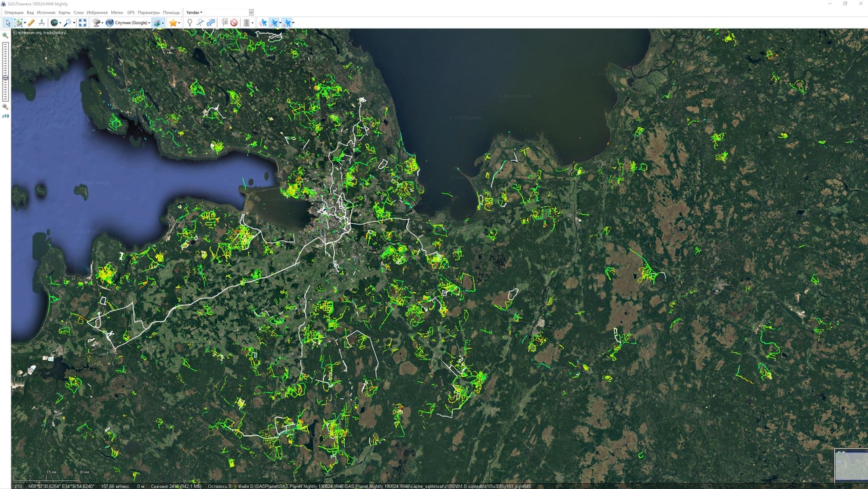Click the minimap thumbnail in bottom corner
The height and width of the screenshot is (489, 868).
(x=851, y=465)
